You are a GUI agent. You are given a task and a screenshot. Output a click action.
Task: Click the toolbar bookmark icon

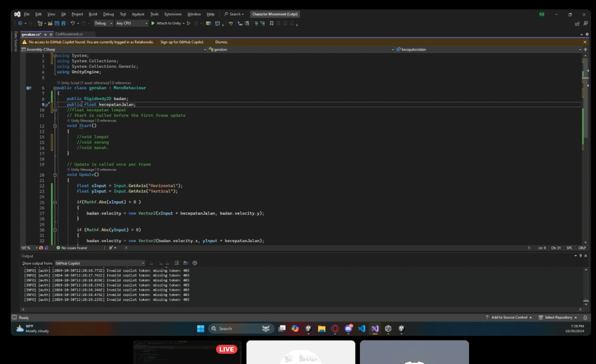[x=271, y=23]
